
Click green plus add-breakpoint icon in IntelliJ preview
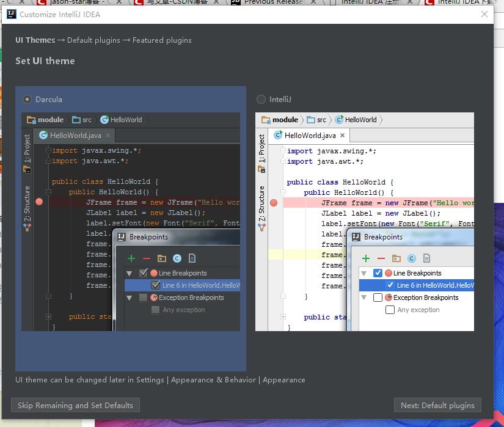(x=366, y=258)
